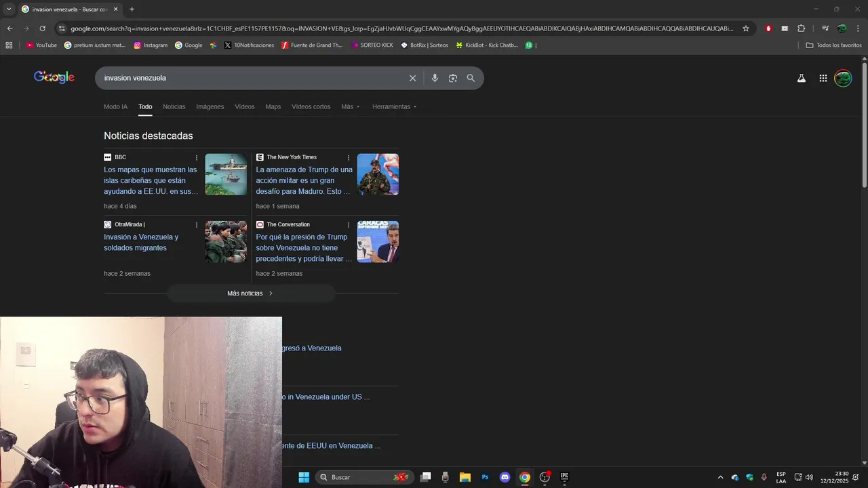Open the 10Notificaciones bookmark

249,45
